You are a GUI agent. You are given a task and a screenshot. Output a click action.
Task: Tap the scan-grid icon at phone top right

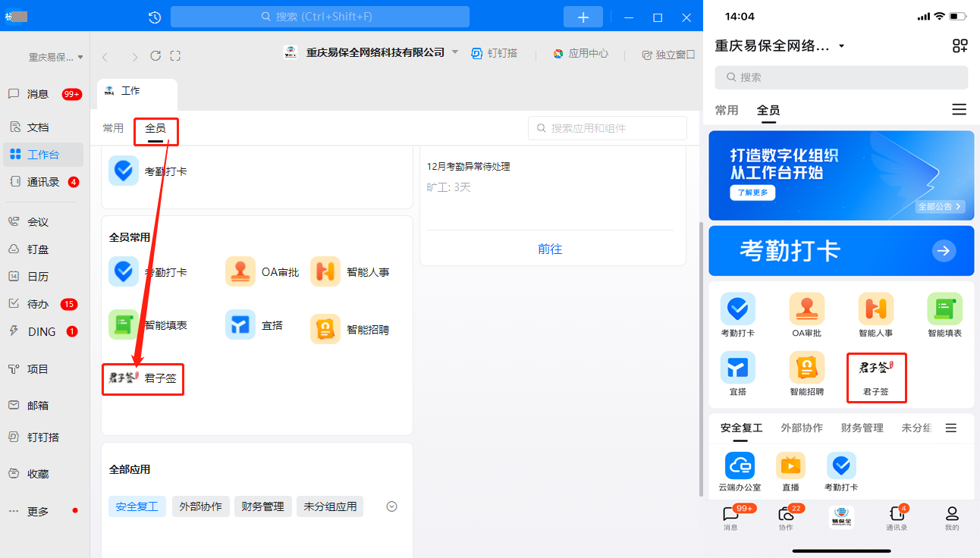(960, 45)
